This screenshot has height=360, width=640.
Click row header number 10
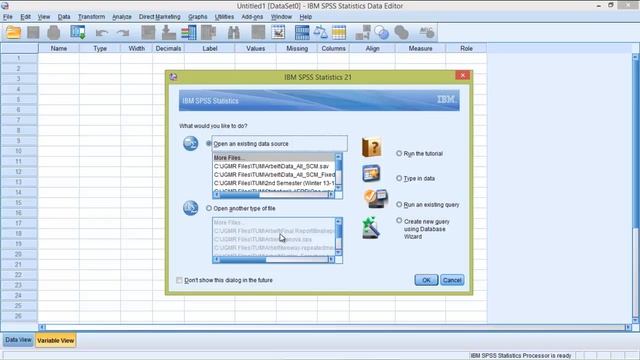point(19,151)
